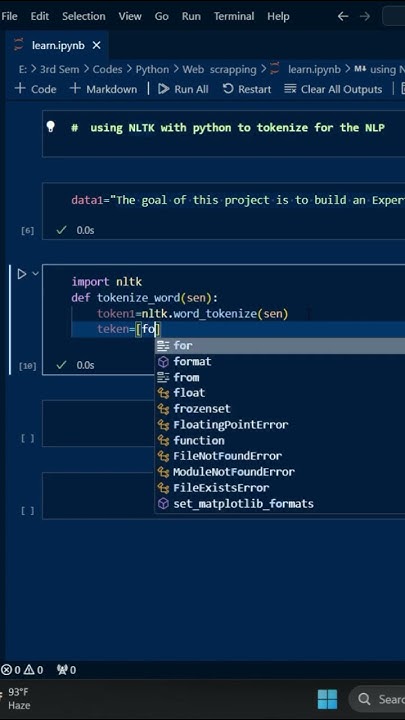
Task: Click the lightbulb code action icon
Action: tap(51, 127)
